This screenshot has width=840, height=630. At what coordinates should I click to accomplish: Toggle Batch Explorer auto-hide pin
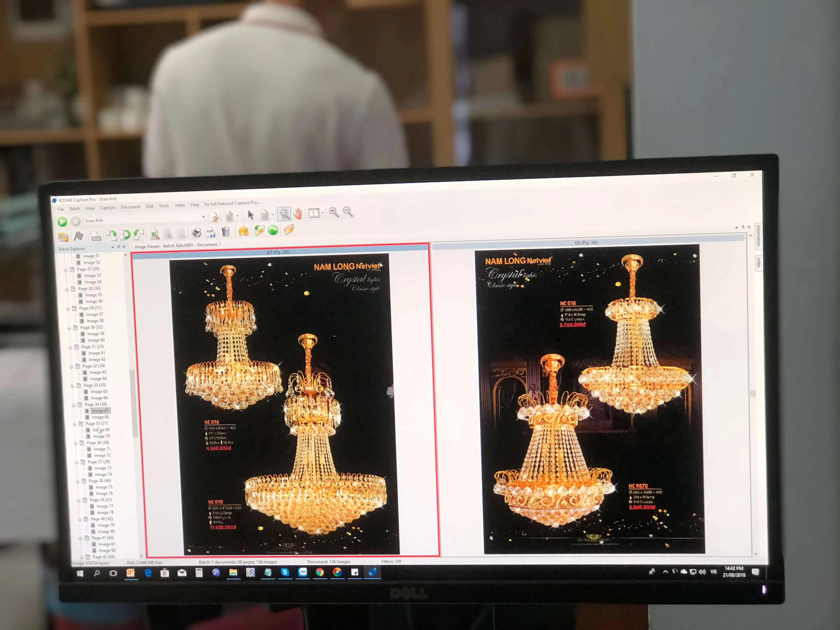coord(119,247)
